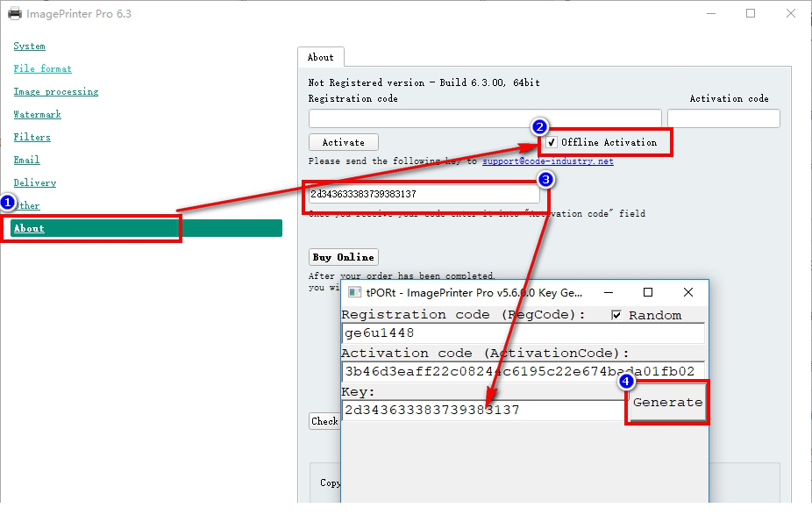The height and width of the screenshot is (522, 812).
Task: Go to Image processing settings
Action: (x=56, y=91)
